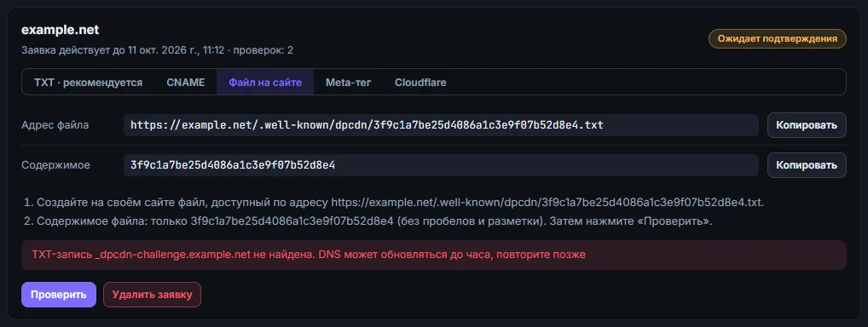Click the Адрес файла URL field
The image size is (868, 327).
441,125
